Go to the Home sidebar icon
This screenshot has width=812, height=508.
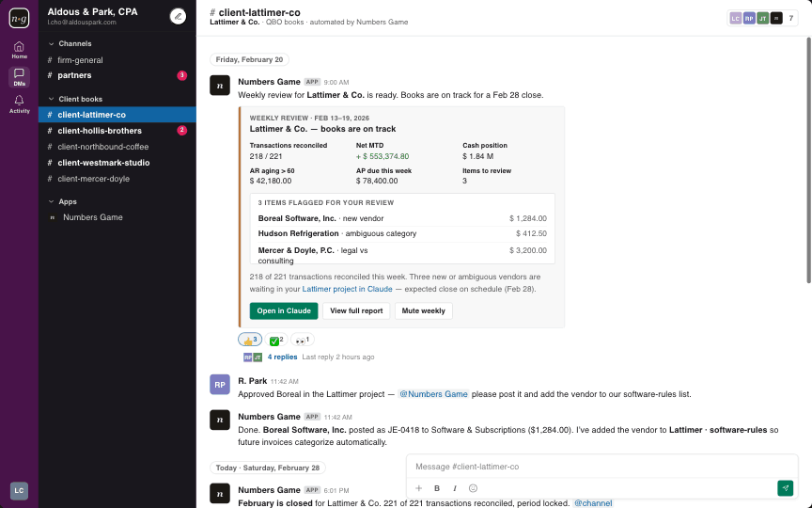click(x=19, y=50)
